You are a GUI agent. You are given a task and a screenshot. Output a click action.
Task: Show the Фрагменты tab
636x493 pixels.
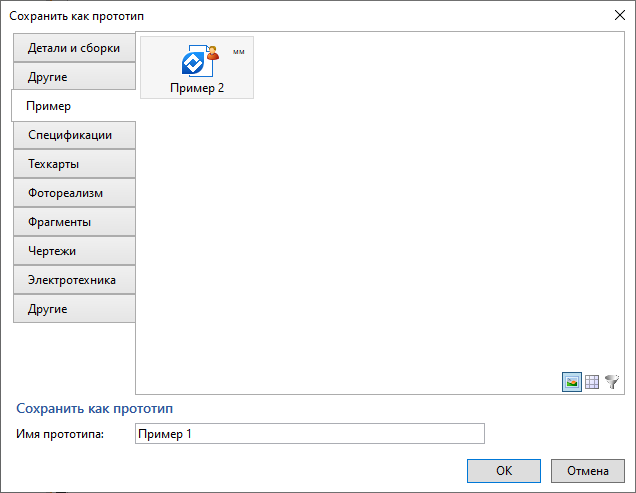tap(74, 222)
